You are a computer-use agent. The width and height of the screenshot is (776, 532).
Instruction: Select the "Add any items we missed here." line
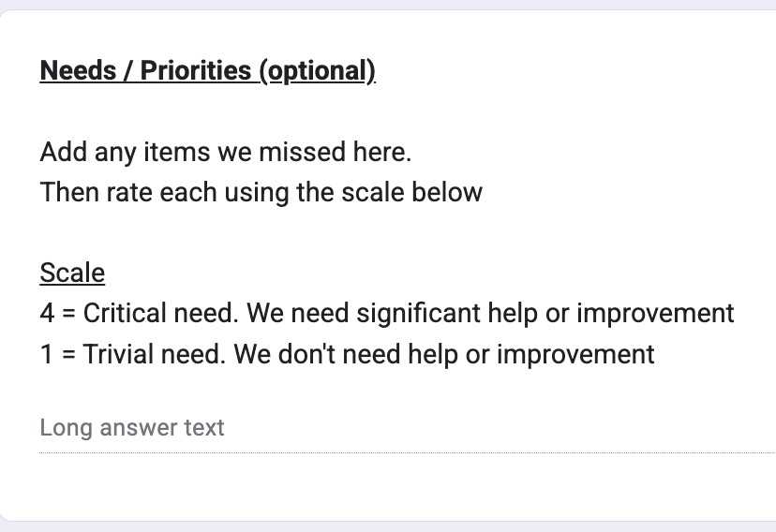click(225, 152)
